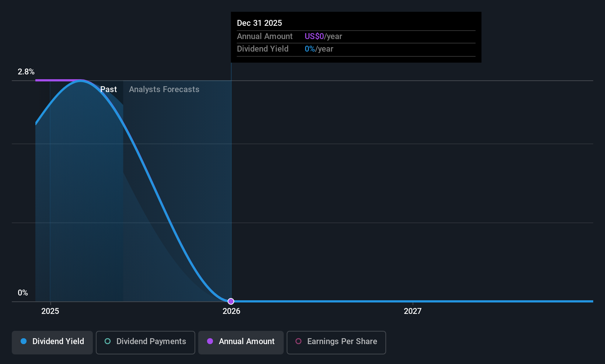Image resolution: width=605 pixels, height=364 pixels.
Task: Toggle the Dividend Payments legend button
Action: pyautogui.click(x=146, y=342)
